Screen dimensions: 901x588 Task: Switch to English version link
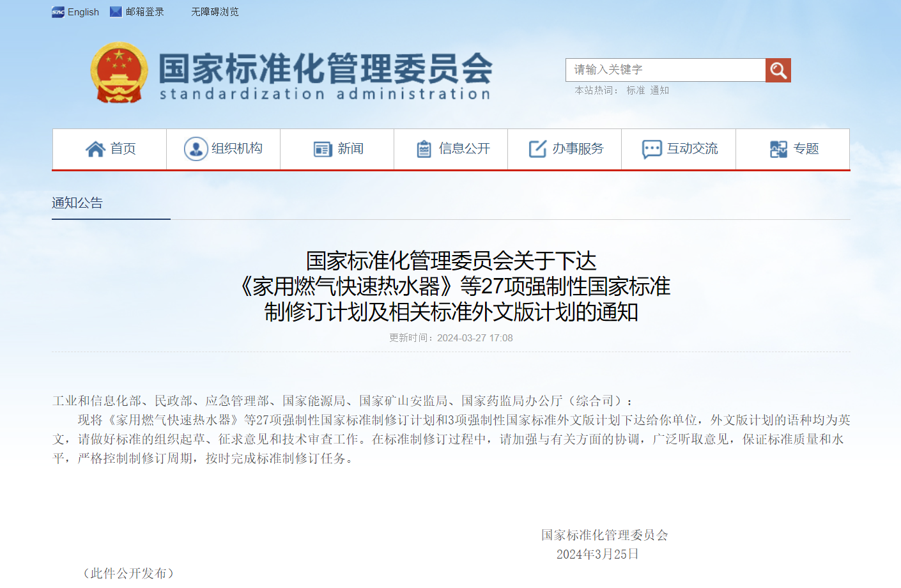tap(83, 12)
